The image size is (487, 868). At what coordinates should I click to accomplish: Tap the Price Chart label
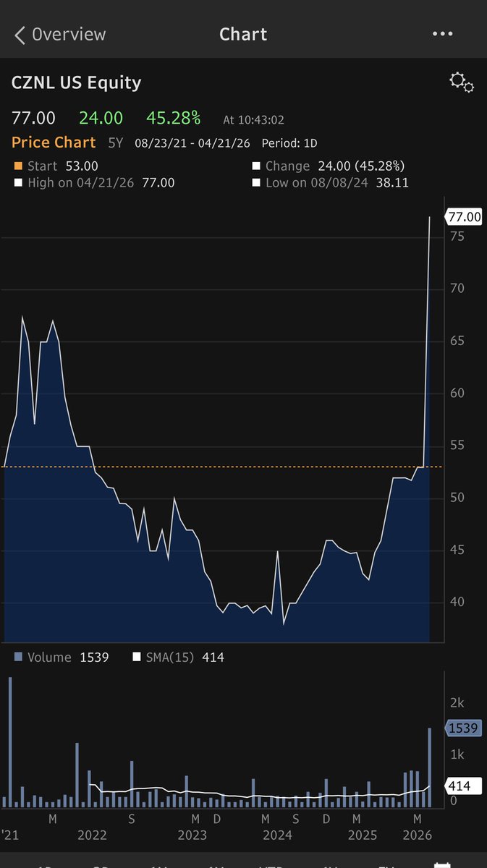click(54, 142)
